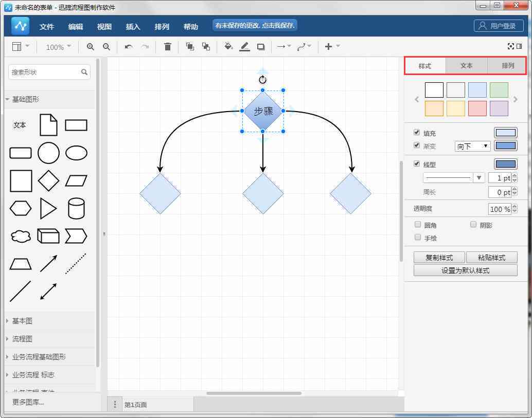This screenshot has height=418, width=532.
Task: Choose the diamond shape in library
Action: coord(48,180)
